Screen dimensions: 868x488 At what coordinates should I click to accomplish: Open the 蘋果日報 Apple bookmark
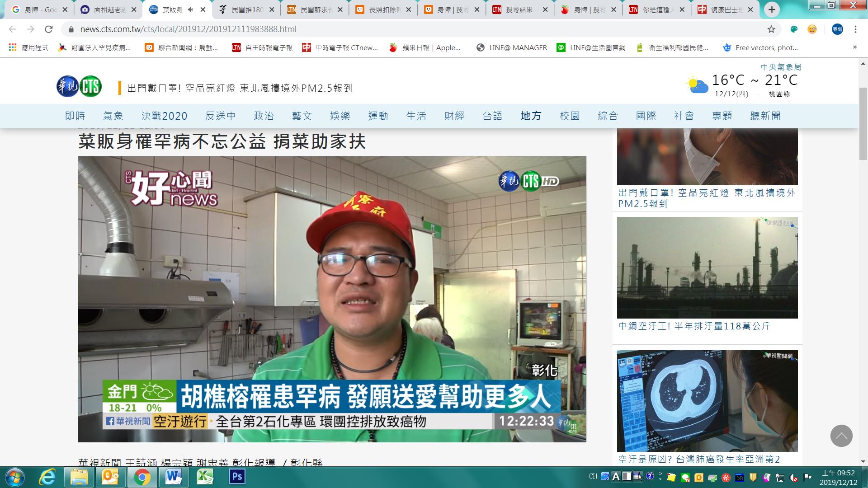(425, 47)
